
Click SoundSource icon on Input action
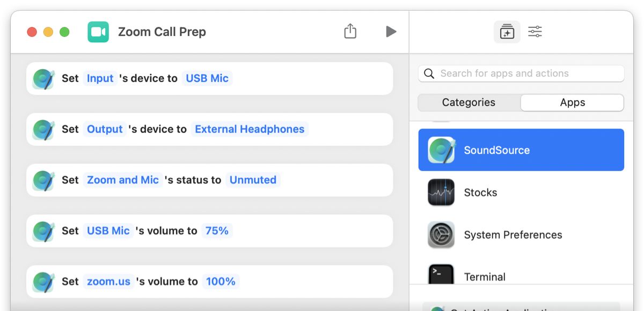pos(43,79)
